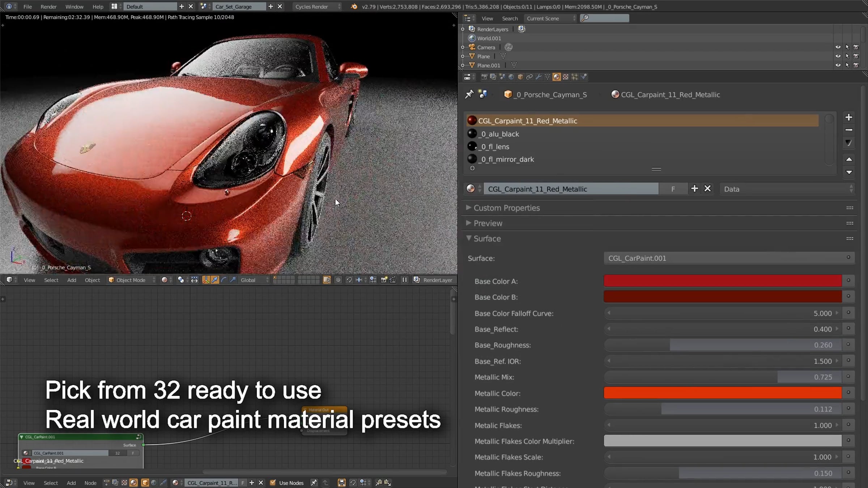The width and height of the screenshot is (868, 488).
Task: Select the _0_alu_black material slot
Action: [642, 134]
